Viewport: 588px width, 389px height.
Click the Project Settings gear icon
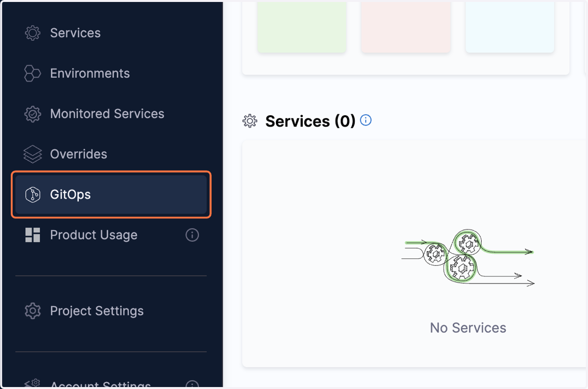pos(33,311)
